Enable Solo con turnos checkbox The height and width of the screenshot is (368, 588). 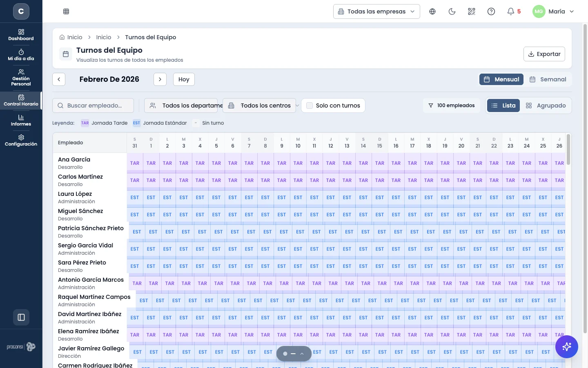310,105
